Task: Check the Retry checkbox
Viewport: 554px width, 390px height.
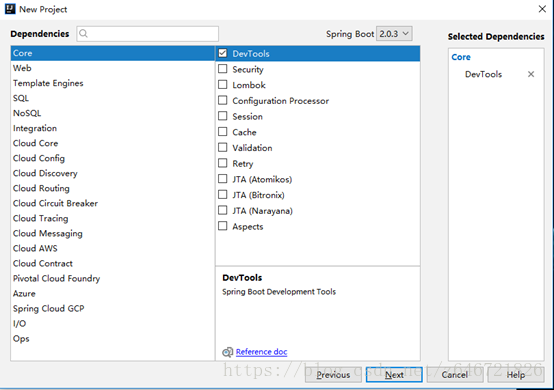Action: click(223, 163)
